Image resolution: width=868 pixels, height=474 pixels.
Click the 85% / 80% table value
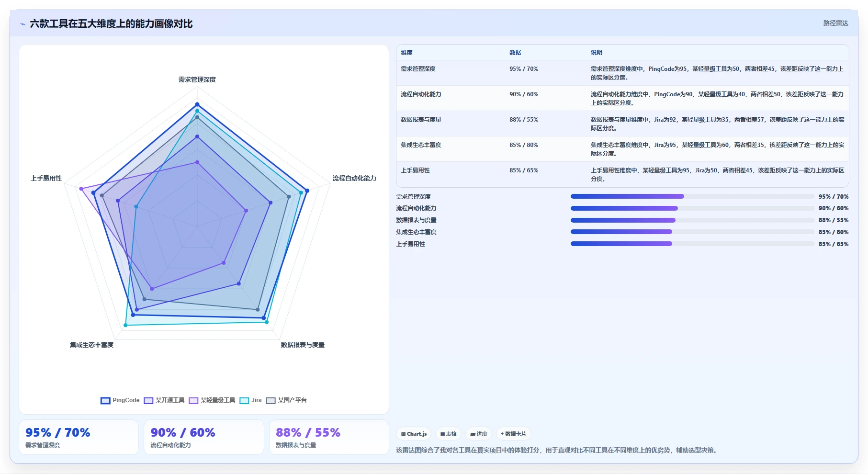point(524,145)
